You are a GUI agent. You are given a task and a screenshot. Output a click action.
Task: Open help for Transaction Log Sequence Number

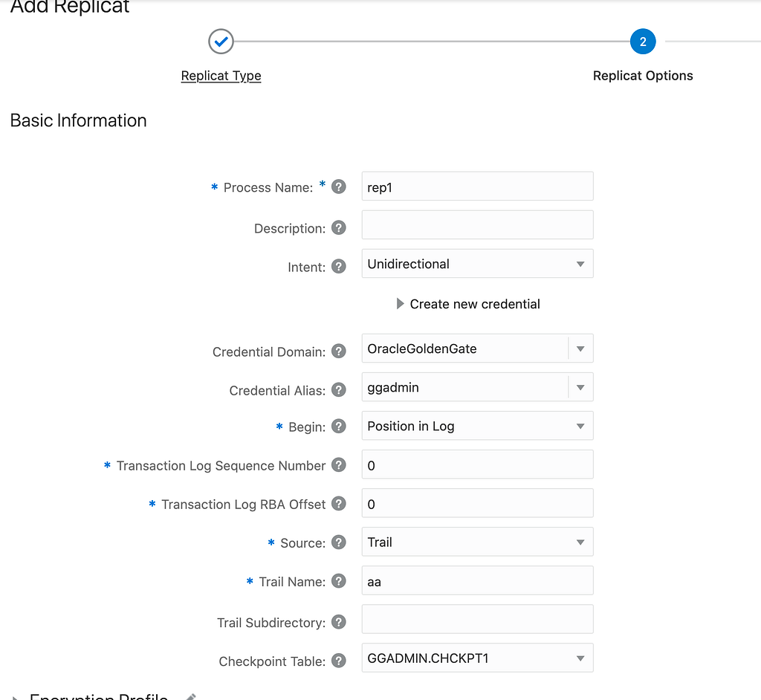[339, 464]
